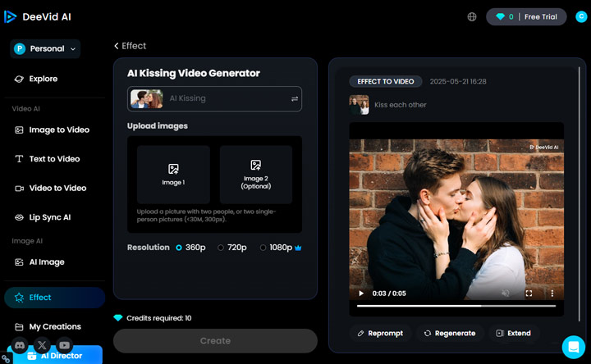Click the EFFECT TO VIDEO tag

386,81
